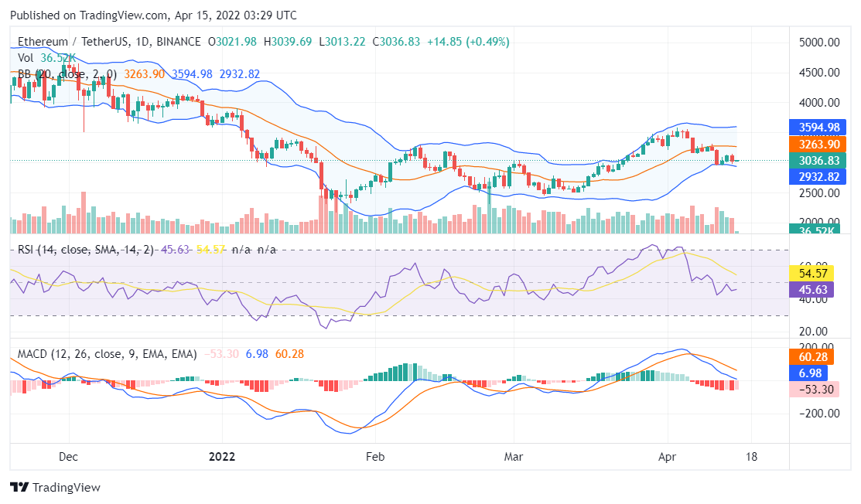
Task: Open the BB (20, close, 2, 0) legend
Action: point(67,74)
